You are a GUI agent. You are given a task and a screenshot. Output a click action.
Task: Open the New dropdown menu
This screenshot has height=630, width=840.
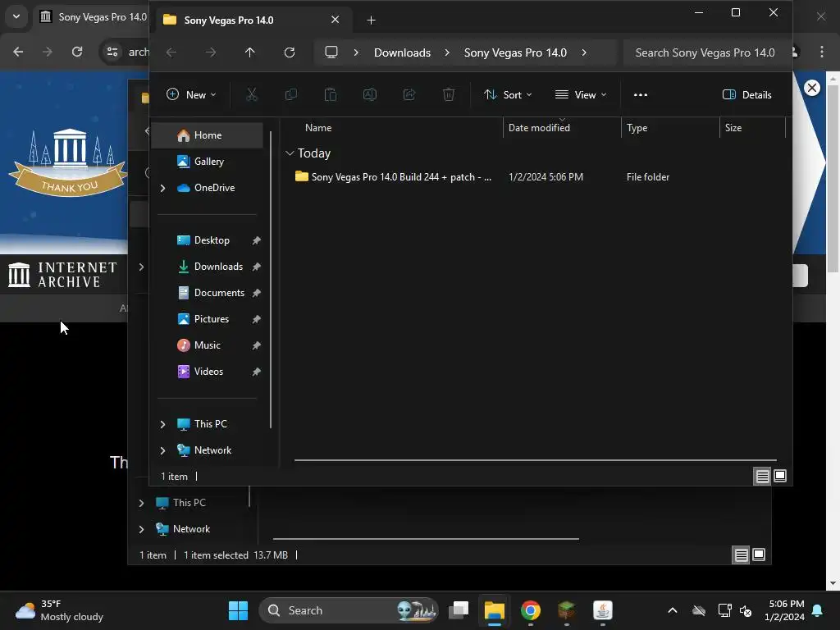pos(191,95)
